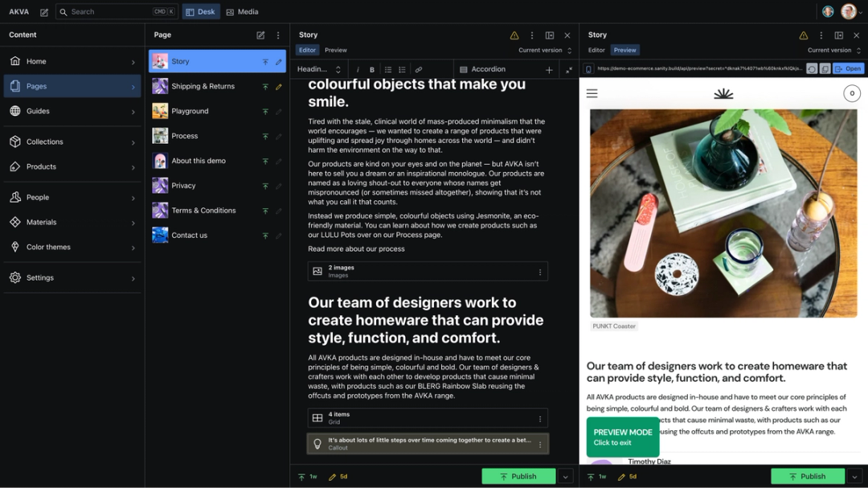Publish the Story document

(x=518, y=476)
